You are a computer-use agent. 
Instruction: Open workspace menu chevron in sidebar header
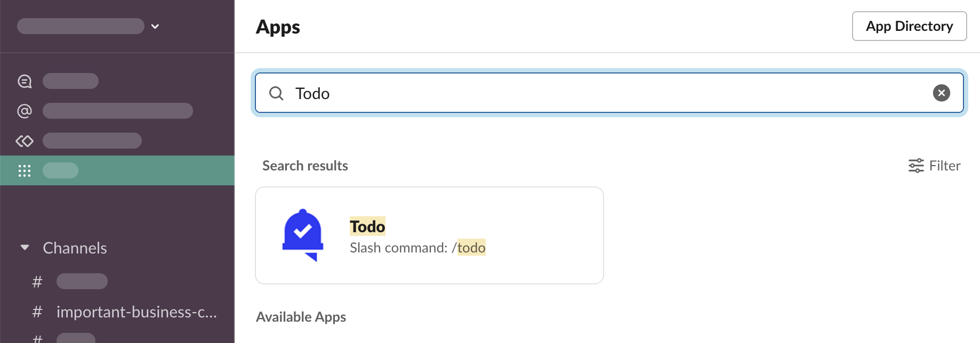tap(155, 26)
